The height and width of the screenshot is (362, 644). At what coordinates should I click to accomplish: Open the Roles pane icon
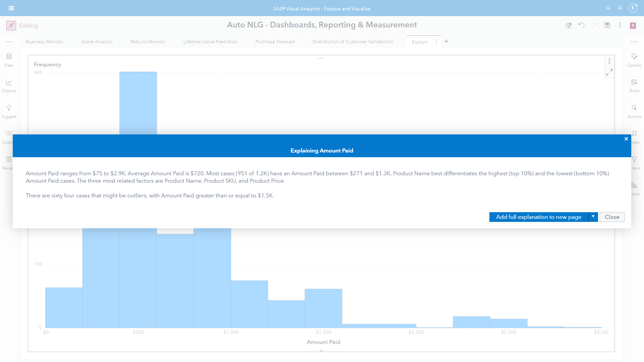(634, 85)
